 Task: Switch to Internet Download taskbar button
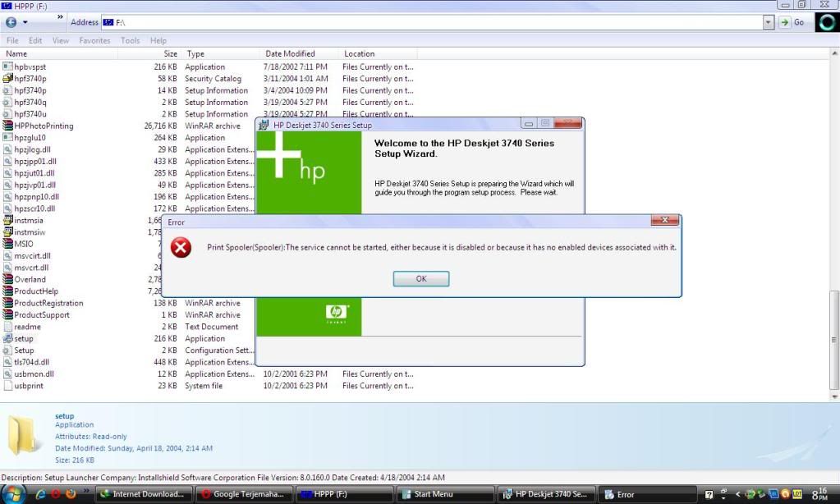point(143,494)
